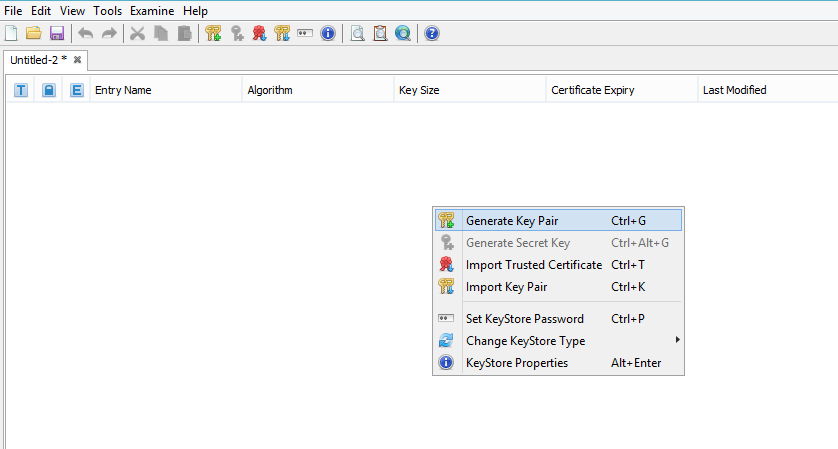Click the Examine Clipboard toolbar icon

pyautogui.click(x=380, y=33)
